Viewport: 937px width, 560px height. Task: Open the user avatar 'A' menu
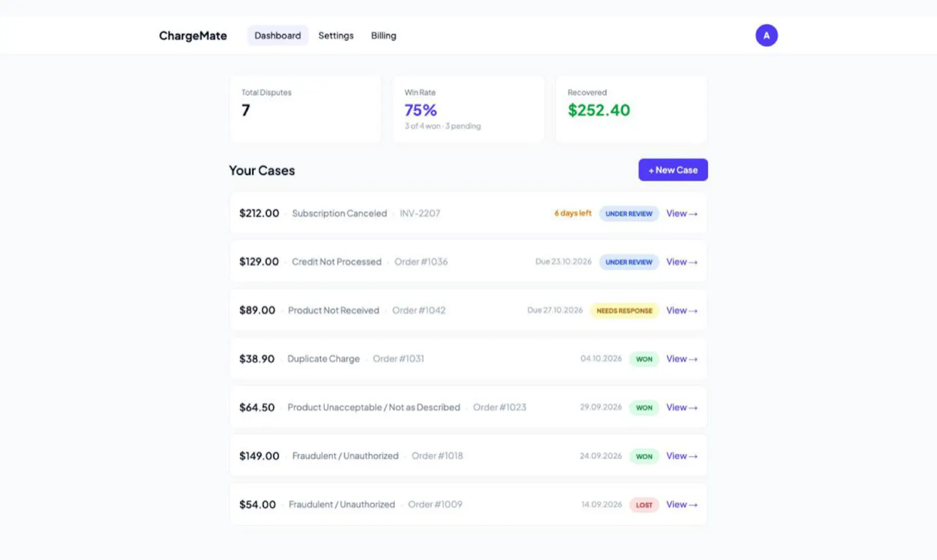click(766, 35)
